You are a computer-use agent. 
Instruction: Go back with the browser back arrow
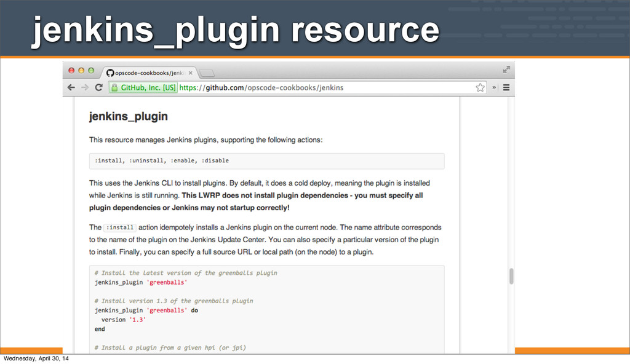(71, 87)
